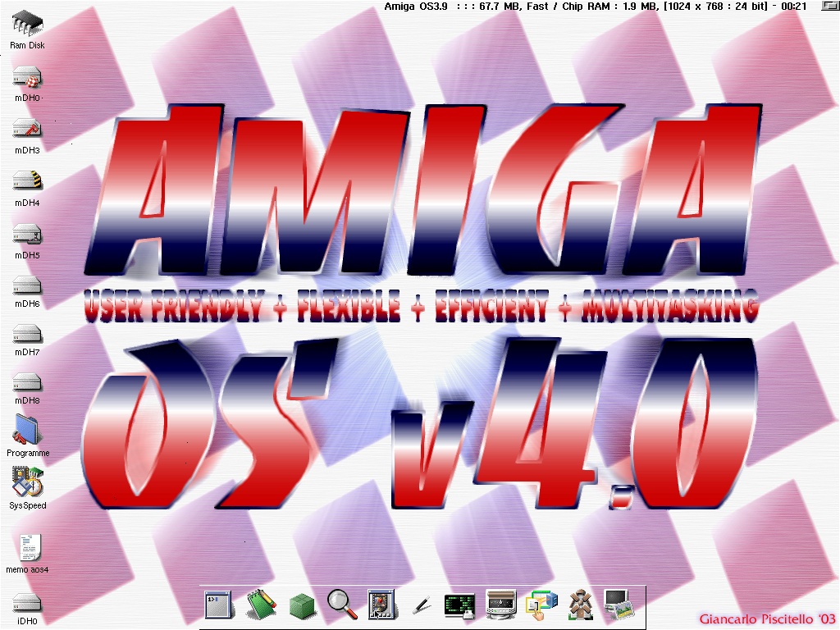Click the screen depth gadget in title bar
Viewport: 840px width, 630px height.
click(826, 6)
